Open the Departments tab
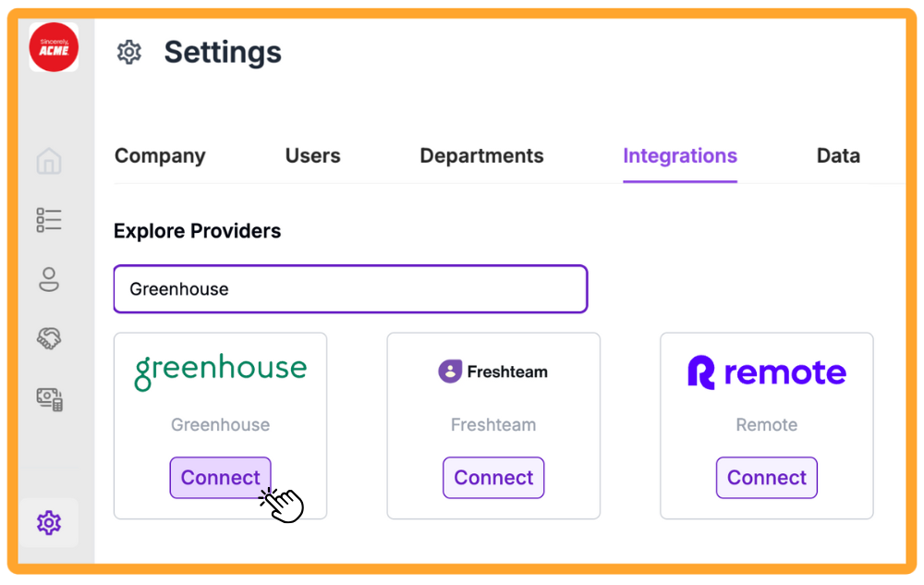 point(481,155)
